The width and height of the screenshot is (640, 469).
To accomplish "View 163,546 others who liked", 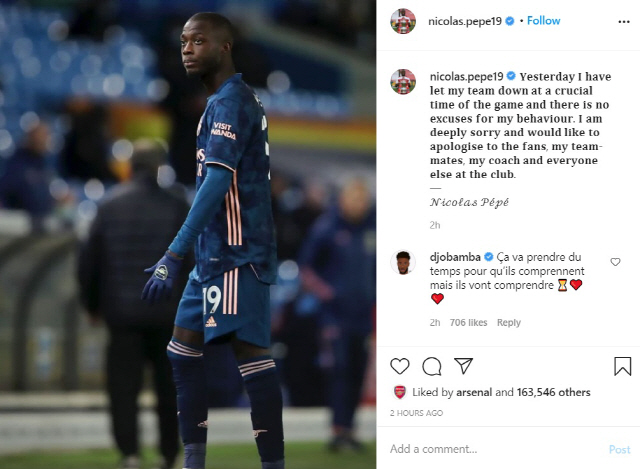I will coord(553,392).
